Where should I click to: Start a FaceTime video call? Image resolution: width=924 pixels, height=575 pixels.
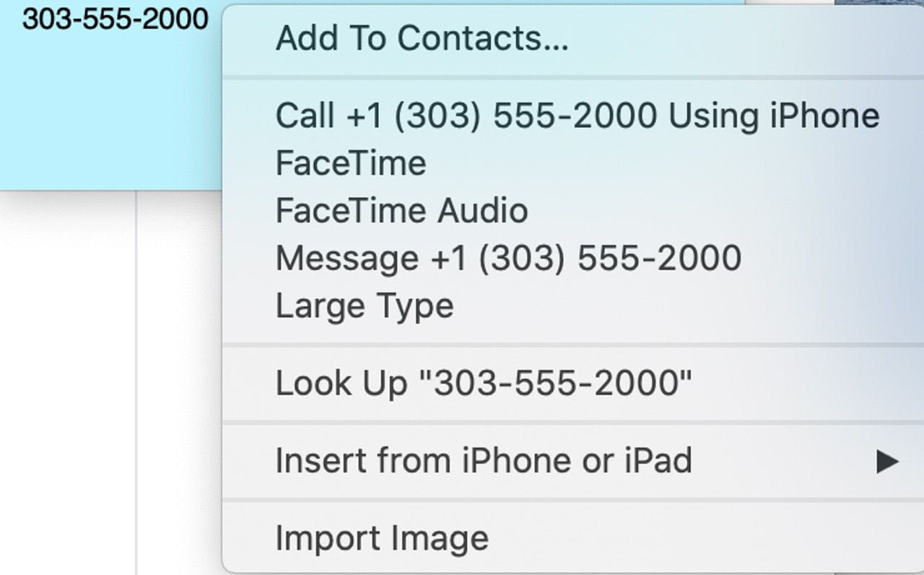click(351, 163)
